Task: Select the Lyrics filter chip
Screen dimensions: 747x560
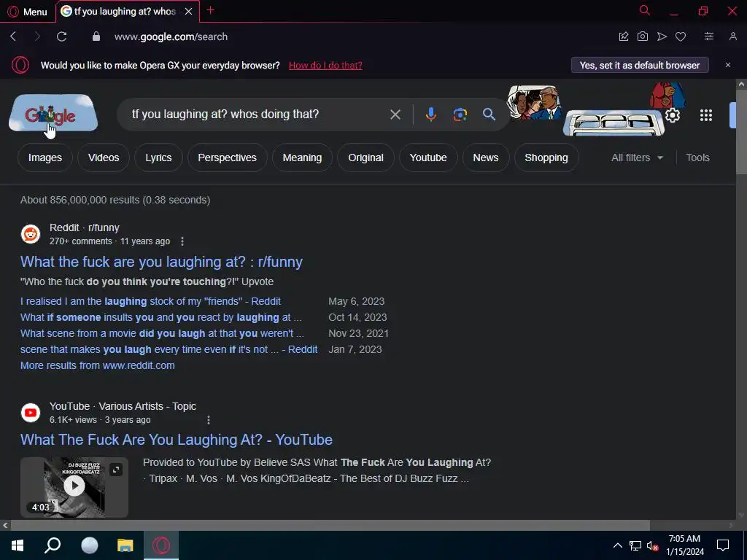Action: (x=158, y=157)
